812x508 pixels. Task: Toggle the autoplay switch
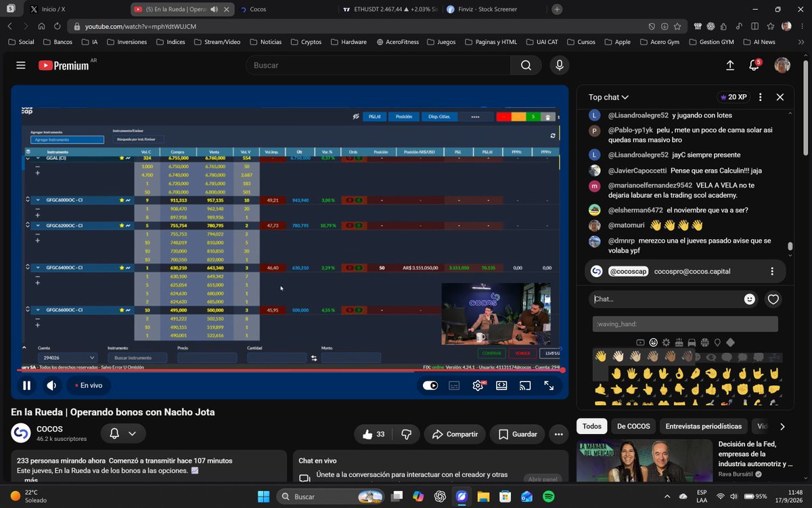[430, 385]
